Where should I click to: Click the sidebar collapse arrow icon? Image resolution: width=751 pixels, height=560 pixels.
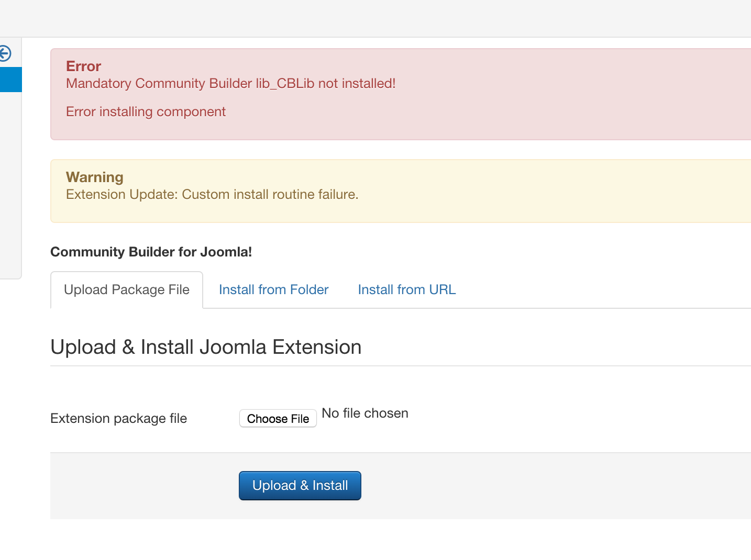click(5, 53)
